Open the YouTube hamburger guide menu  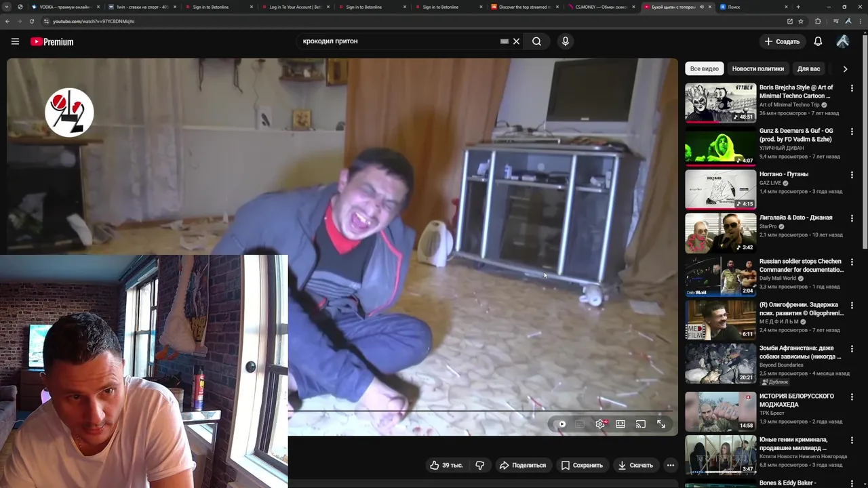pyautogui.click(x=15, y=41)
